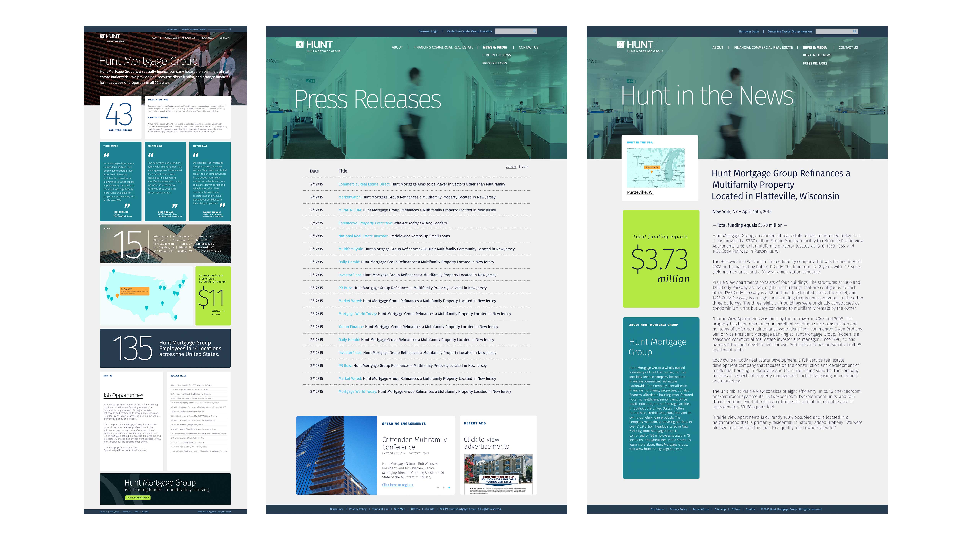
Task: Click the 15 offices banner on home page
Action: (165, 244)
